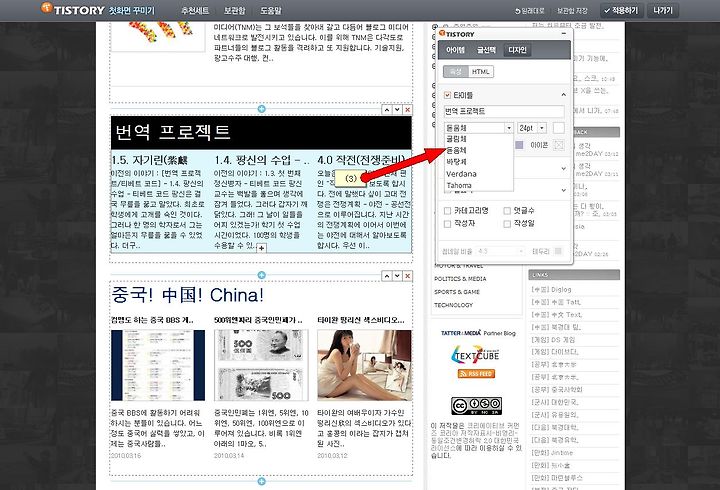Click the 적용하기 button
The image size is (720, 490).
tap(622, 10)
